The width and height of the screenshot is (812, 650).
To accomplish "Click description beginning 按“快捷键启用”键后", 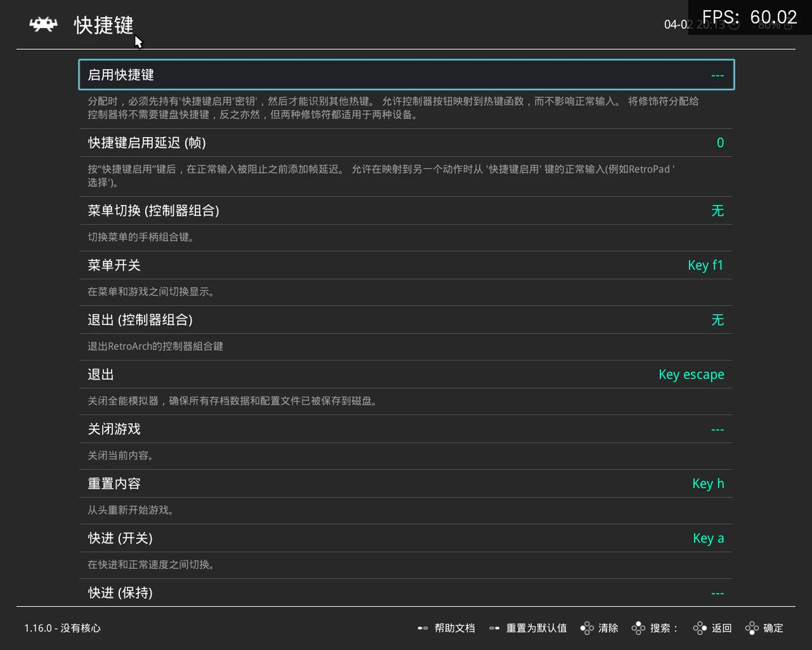I will (381, 176).
